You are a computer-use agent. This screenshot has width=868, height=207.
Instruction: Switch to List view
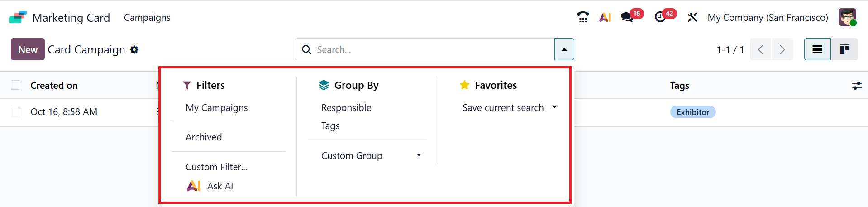[817, 49]
